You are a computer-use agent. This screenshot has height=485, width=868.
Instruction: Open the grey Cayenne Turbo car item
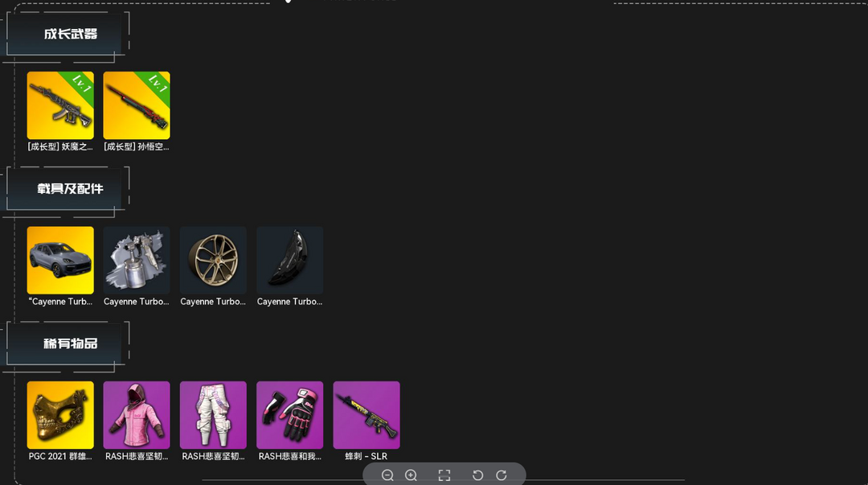[x=60, y=260]
